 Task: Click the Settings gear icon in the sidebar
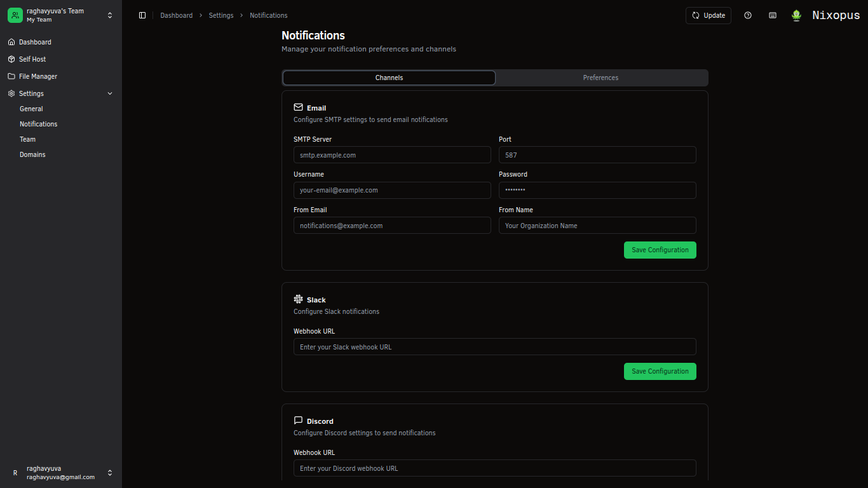click(11, 93)
